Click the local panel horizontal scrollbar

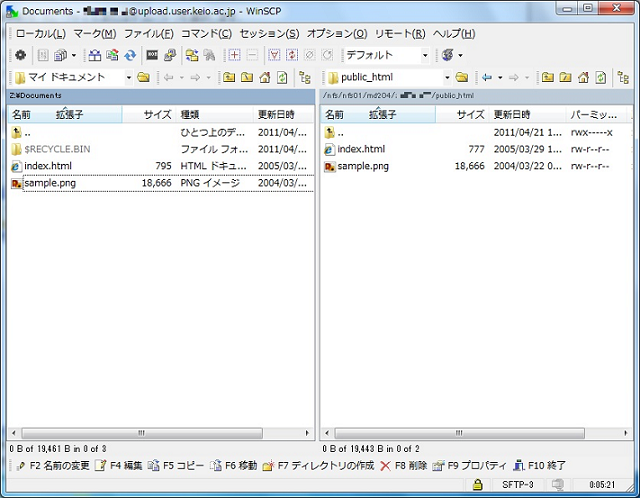coord(160,433)
